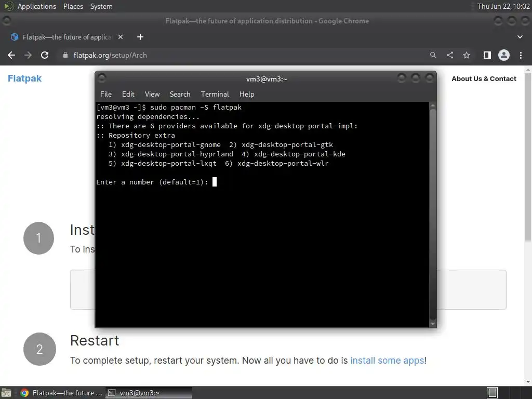Click terminal scrollbar up arrow
The height and width of the screenshot is (399, 532).
click(x=433, y=105)
